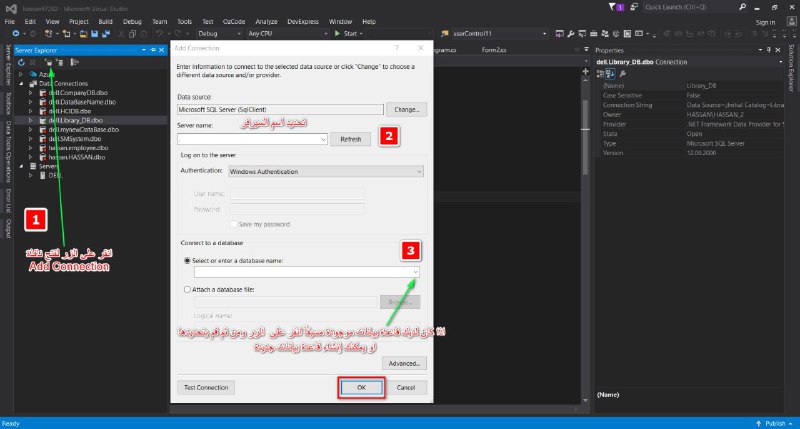
Task: Pin the Properties panel with auto-hide icon
Action: pos(769,50)
